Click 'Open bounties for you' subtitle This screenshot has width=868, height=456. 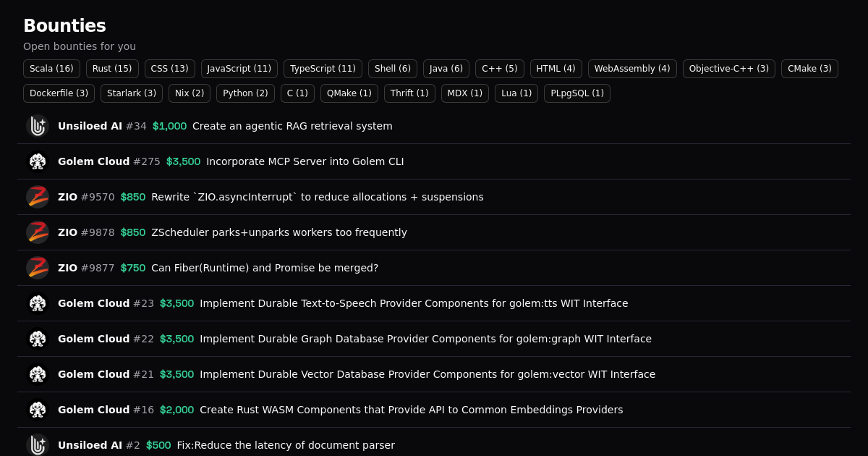click(x=80, y=46)
